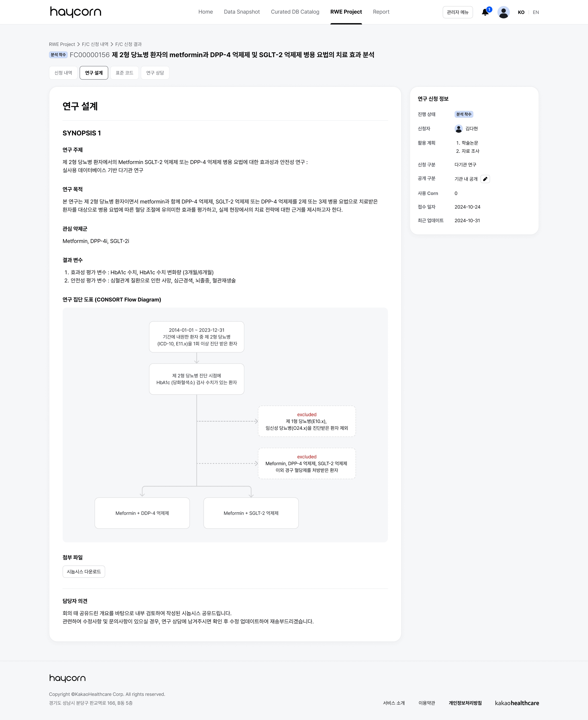This screenshot has width=588, height=720.
Task: Switch interface language to EN
Action: [x=536, y=12]
